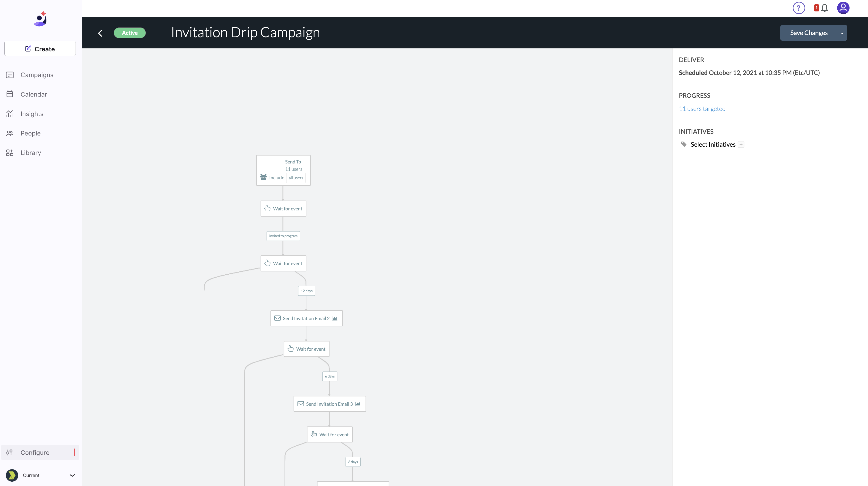The height and width of the screenshot is (486, 868).
Task: Click the Current workspace avatar
Action: click(12, 476)
